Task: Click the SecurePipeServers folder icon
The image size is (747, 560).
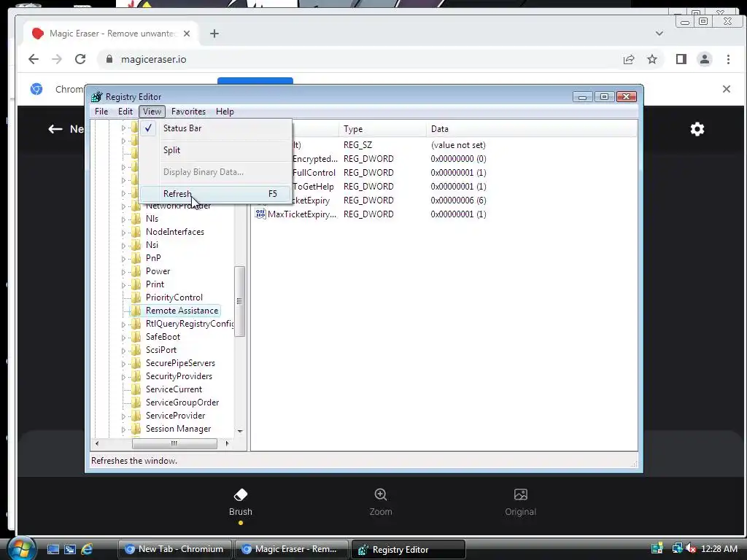Action: tap(136, 363)
